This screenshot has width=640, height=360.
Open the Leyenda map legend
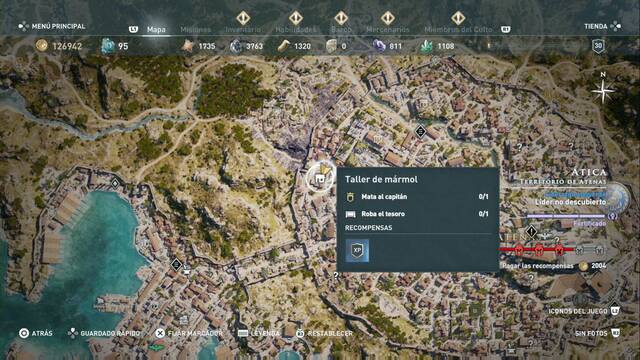tap(259, 333)
